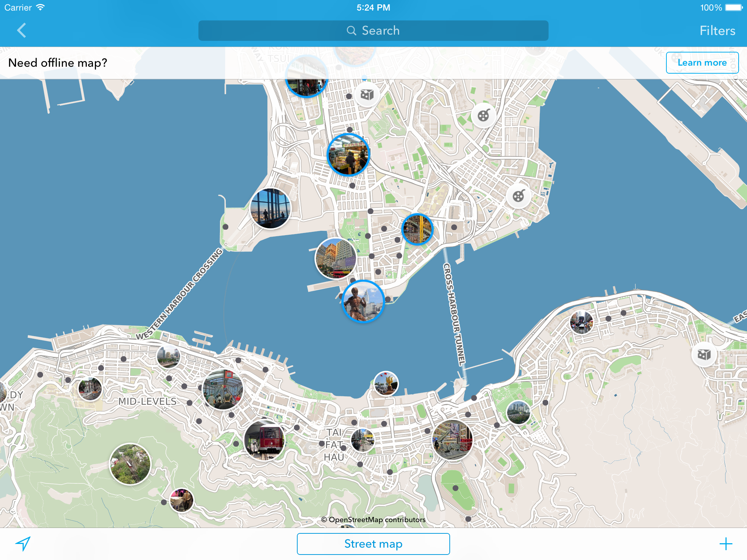Tap the magnifier icon in the search bar
Screen dimensions: 747x560
pyautogui.click(x=351, y=31)
